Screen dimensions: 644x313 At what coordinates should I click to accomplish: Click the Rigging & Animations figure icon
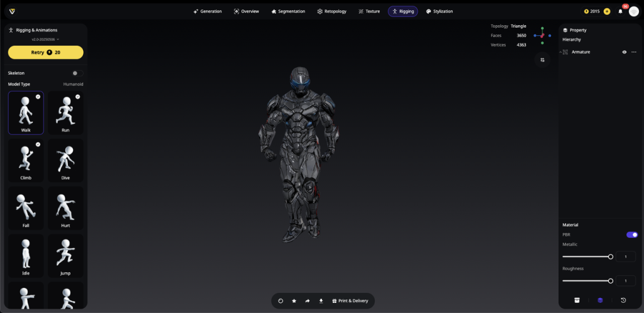click(11, 30)
